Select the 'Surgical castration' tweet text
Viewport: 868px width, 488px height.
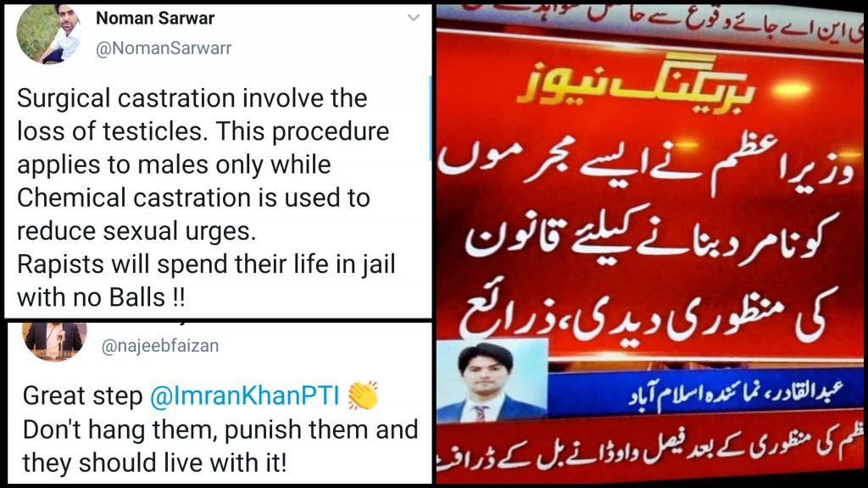[x=206, y=197]
